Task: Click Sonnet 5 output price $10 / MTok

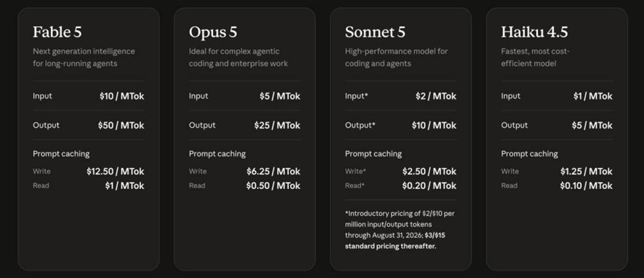Action: [434, 125]
